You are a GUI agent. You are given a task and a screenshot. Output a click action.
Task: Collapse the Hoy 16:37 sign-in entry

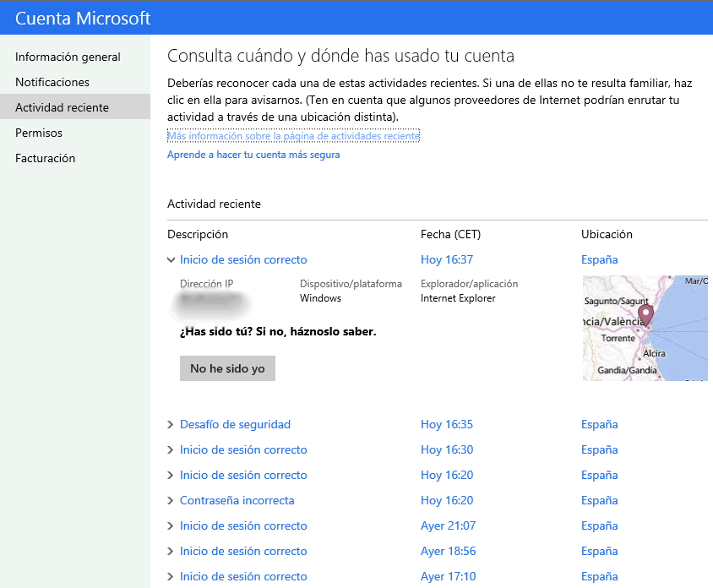(171, 260)
